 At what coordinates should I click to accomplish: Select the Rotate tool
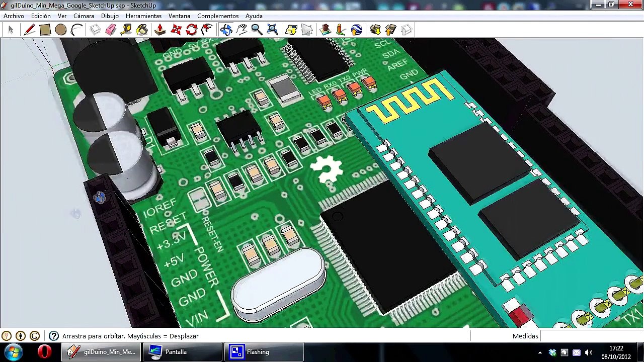pos(191,30)
